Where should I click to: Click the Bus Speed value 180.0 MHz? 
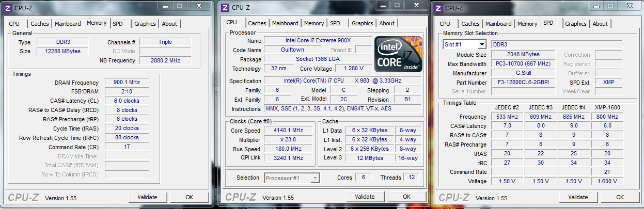click(288, 149)
